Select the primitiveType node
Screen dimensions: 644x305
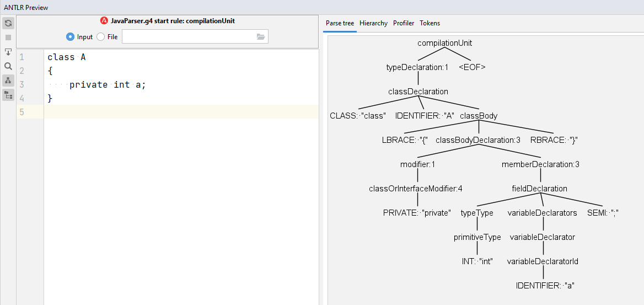477,237
